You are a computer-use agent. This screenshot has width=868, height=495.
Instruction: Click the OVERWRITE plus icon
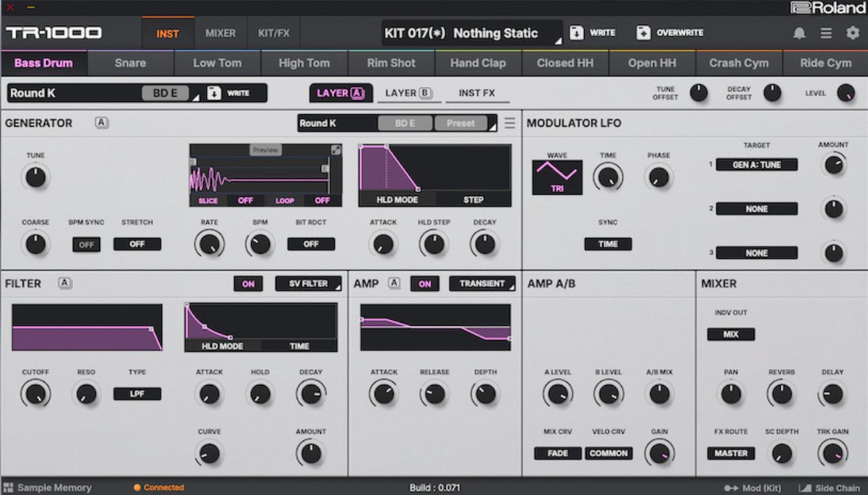point(643,33)
